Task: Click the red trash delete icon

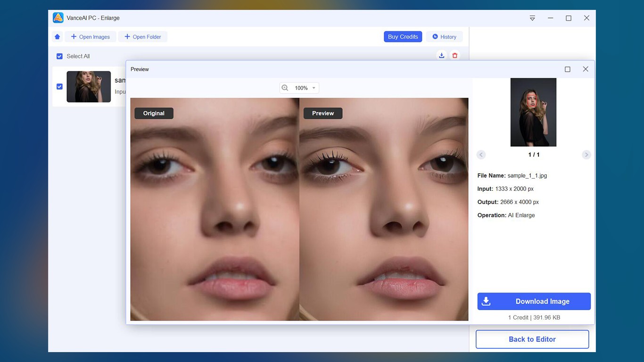Action: coord(454,56)
